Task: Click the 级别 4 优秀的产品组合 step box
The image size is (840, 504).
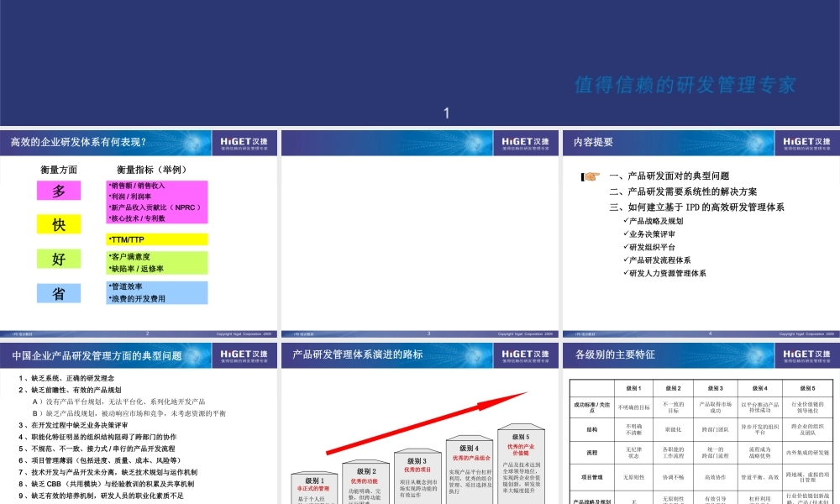Action: click(x=470, y=470)
